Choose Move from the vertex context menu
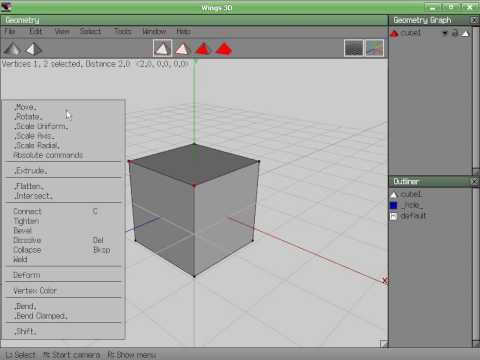The image size is (480, 360). click(x=64, y=107)
